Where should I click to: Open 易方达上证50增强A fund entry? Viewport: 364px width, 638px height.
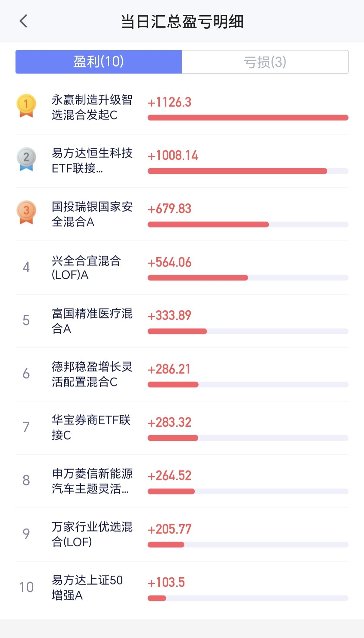pos(182,588)
